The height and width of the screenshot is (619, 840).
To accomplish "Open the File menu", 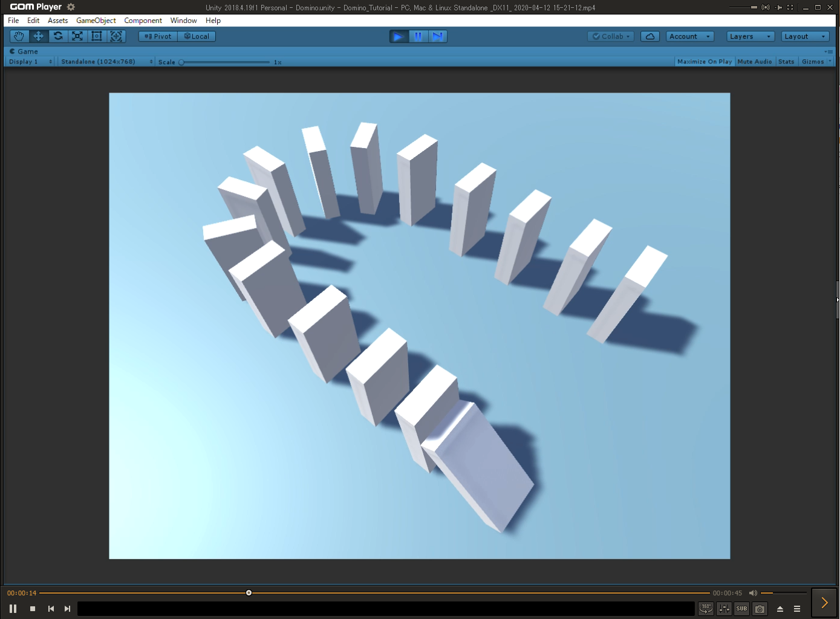I will coord(13,21).
